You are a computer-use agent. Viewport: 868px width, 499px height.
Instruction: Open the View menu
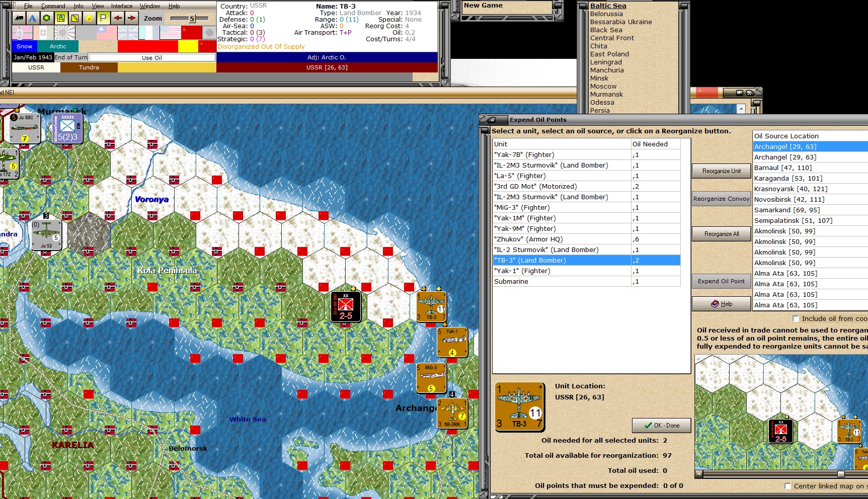point(98,6)
